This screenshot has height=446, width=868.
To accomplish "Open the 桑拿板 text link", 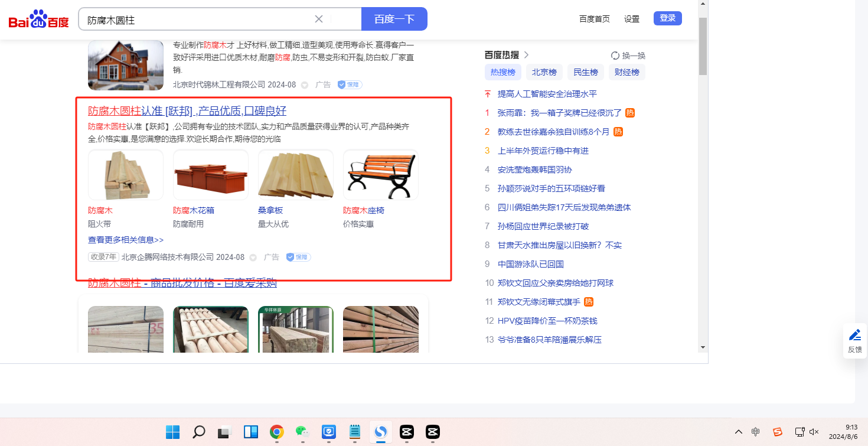I will [270, 210].
